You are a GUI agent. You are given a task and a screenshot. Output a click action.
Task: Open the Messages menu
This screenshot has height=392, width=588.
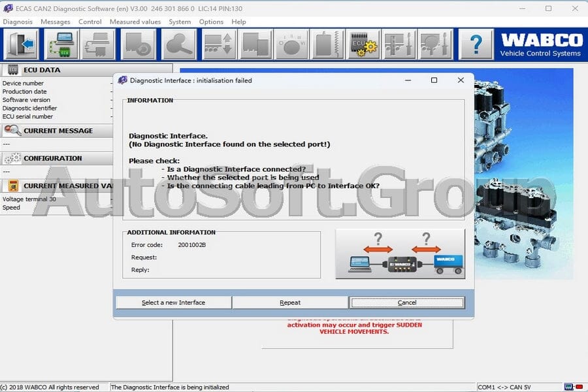pos(55,22)
